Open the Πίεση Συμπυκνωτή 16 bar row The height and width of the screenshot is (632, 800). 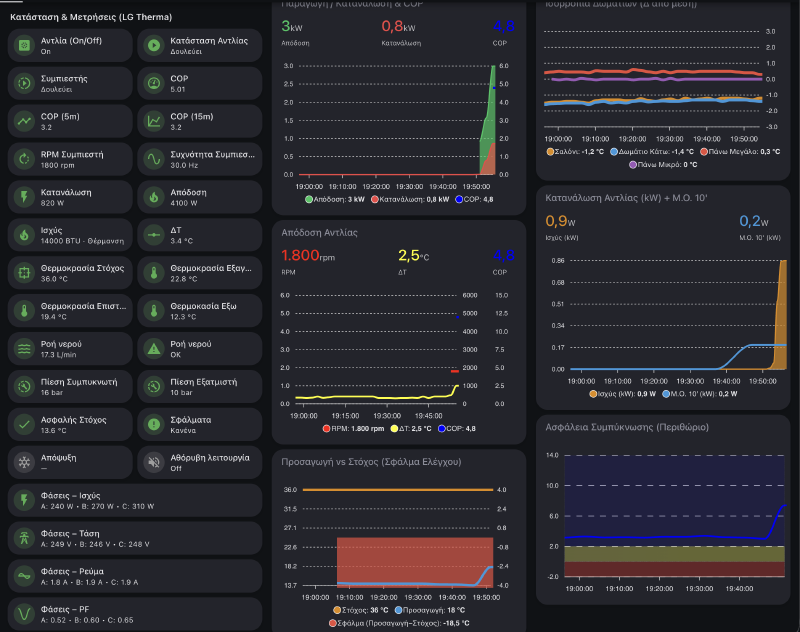point(69,387)
